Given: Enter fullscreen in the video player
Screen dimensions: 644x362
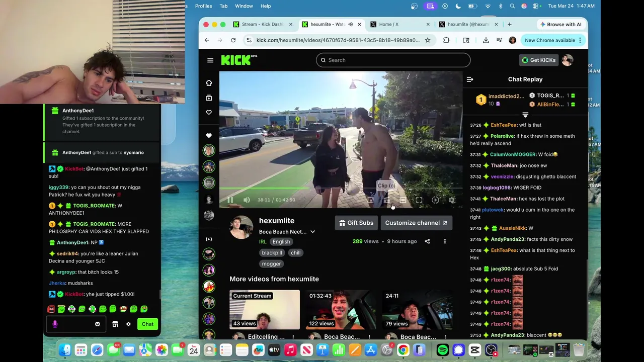Looking at the screenshot, I should (419, 200).
